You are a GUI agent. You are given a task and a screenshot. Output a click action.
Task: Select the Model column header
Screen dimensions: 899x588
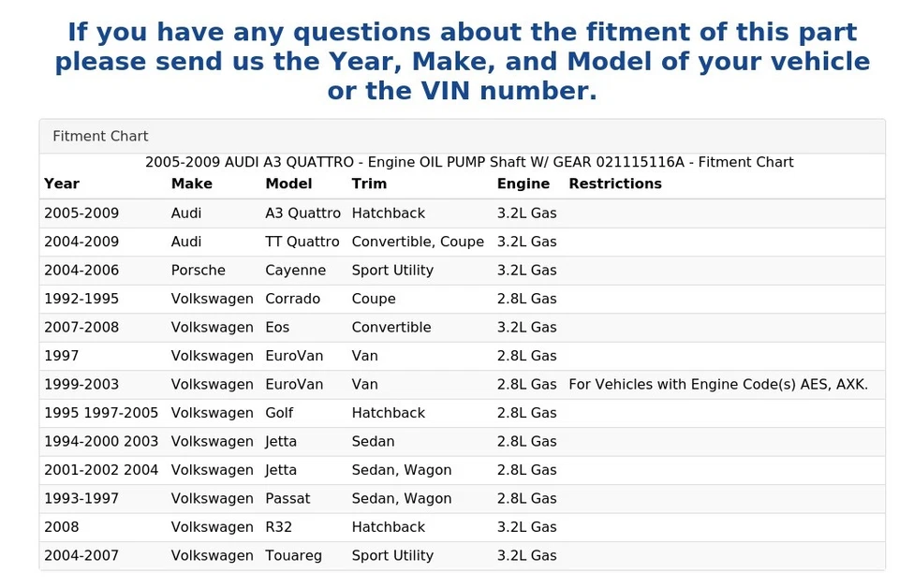288,184
